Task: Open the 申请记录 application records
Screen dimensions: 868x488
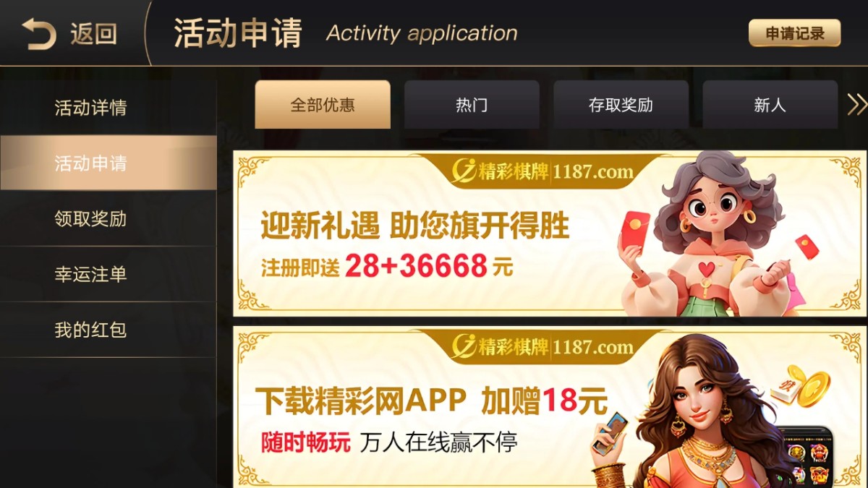Action: tap(794, 33)
